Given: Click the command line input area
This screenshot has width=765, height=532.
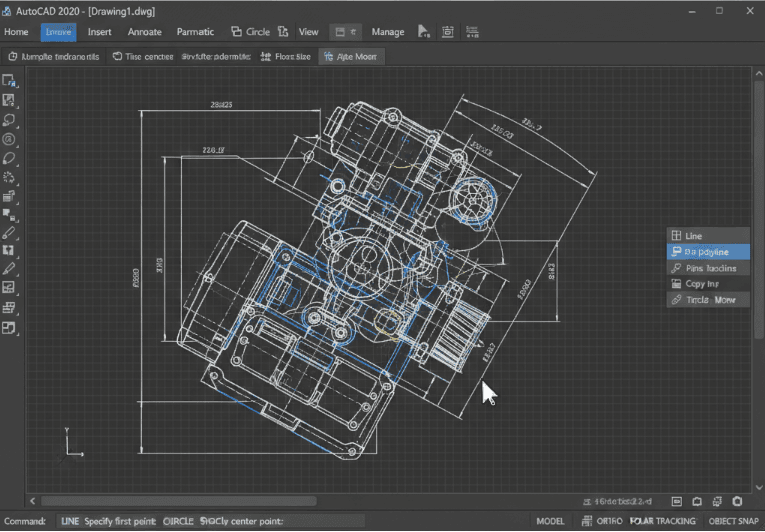Looking at the screenshot, I should (211, 521).
